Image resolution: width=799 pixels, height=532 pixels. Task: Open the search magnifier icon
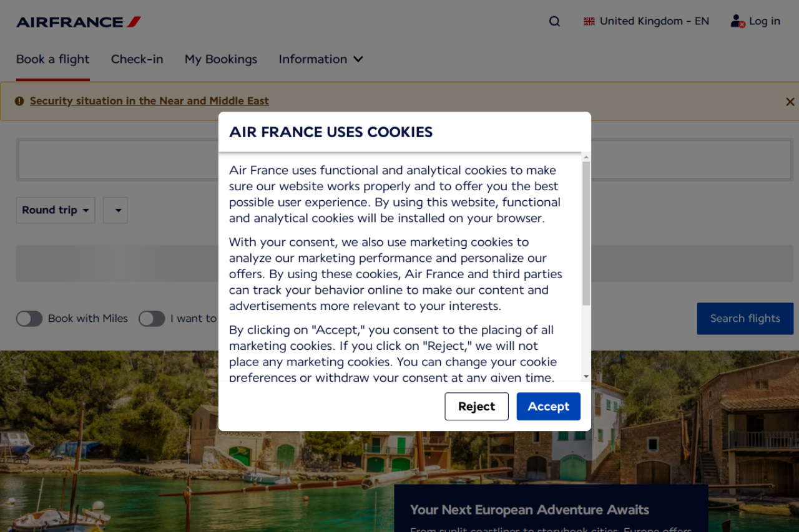tap(554, 22)
